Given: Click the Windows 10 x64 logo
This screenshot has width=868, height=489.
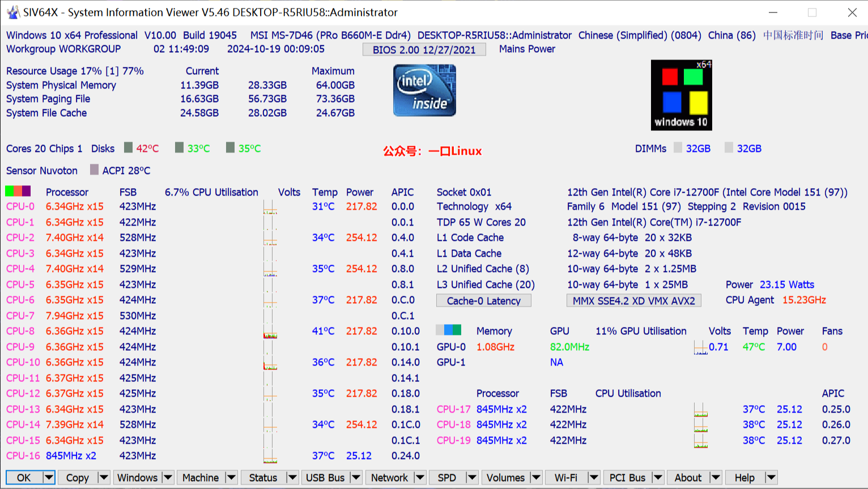Looking at the screenshot, I should 681,95.
